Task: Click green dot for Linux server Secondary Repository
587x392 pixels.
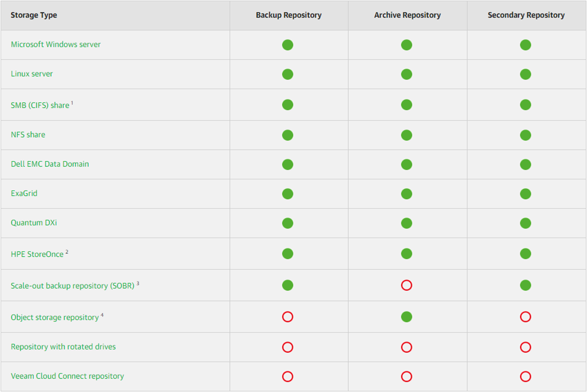Action: pos(526,74)
